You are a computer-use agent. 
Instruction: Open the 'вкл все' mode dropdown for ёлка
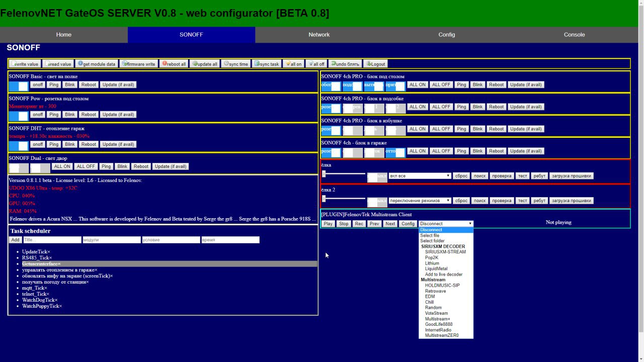(x=420, y=176)
